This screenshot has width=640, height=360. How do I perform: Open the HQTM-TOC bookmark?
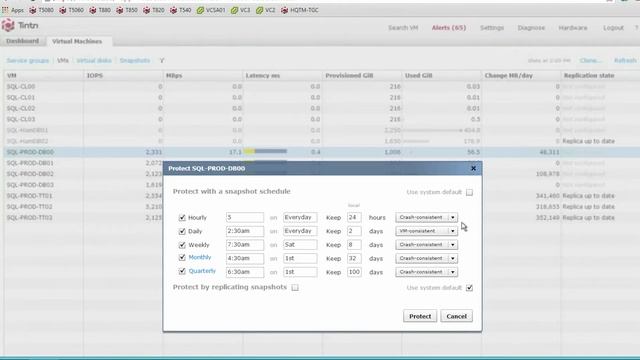pos(300,10)
